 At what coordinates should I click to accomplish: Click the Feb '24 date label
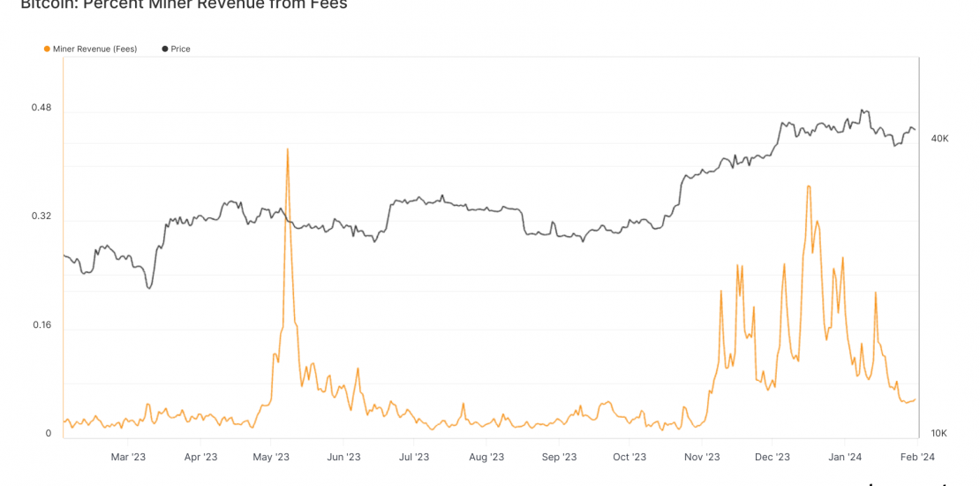coord(916,457)
